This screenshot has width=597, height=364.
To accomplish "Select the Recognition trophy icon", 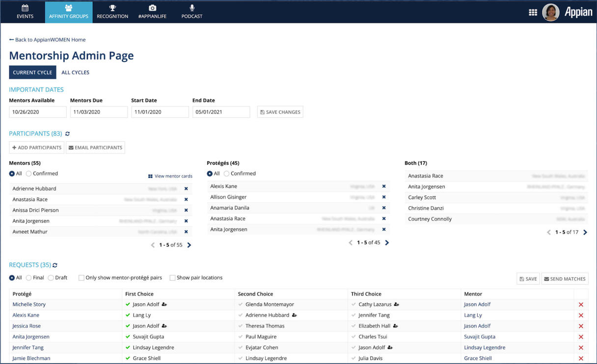I will click(112, 7).
